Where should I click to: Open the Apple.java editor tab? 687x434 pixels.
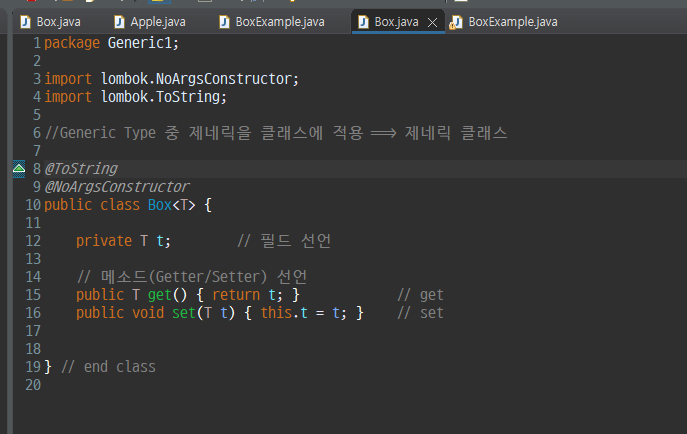click(158, 22)
